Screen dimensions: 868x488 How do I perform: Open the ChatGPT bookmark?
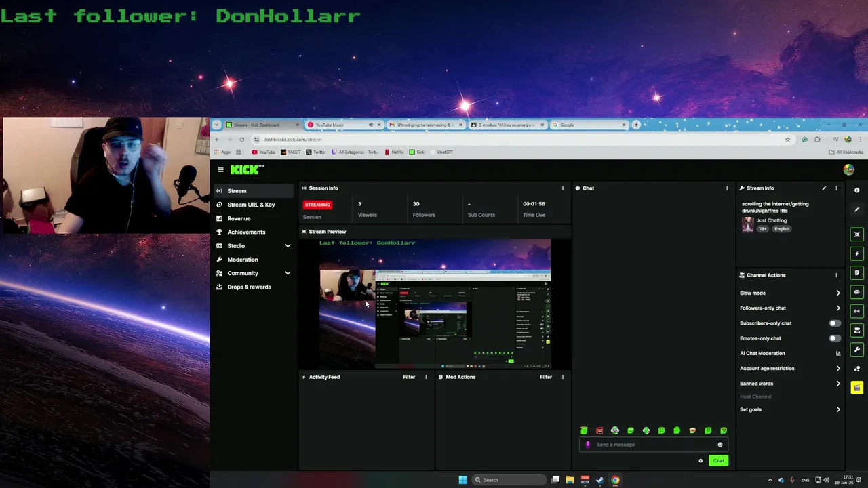point(441,152)
